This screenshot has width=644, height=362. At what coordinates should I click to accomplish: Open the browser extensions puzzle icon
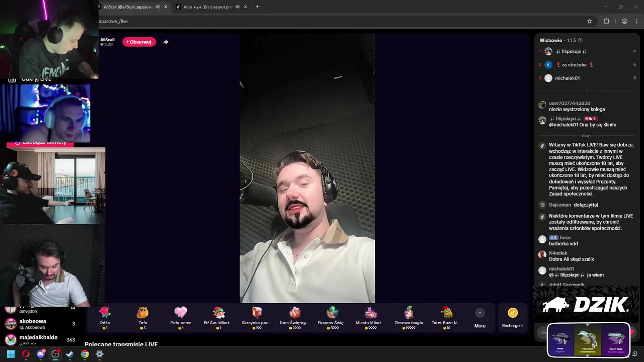[606, 21]
